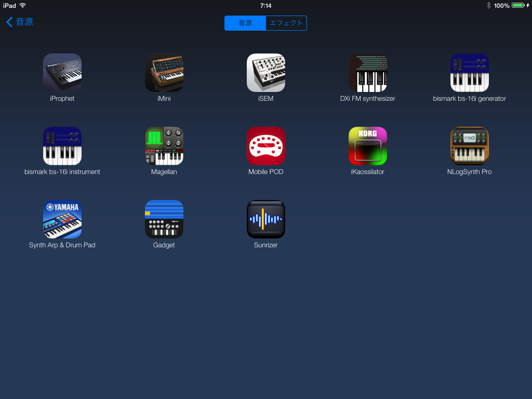This screenshot has height=399, width=532.
Task: Tap the Sunrizer text label
Action: [x=265, y=245]
